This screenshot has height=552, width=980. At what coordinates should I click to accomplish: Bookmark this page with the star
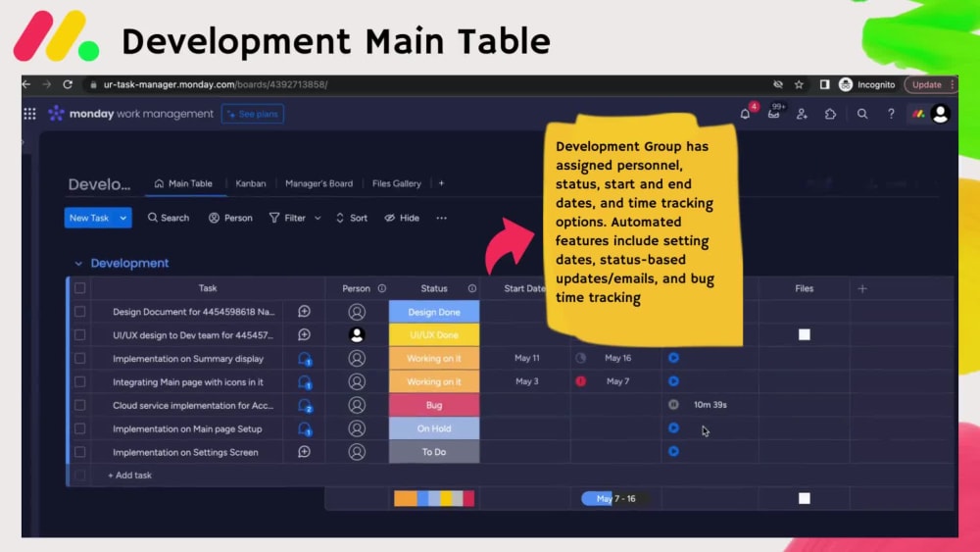(x=799, y=84)
